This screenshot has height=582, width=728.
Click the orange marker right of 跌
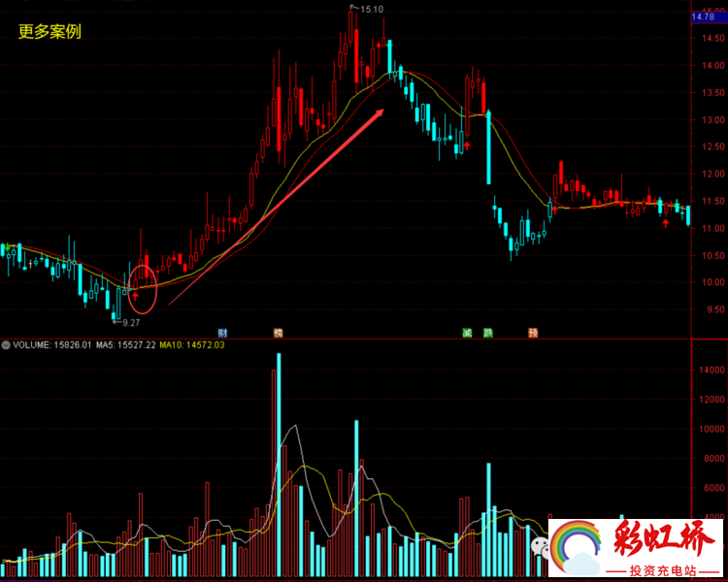[533, 333]
